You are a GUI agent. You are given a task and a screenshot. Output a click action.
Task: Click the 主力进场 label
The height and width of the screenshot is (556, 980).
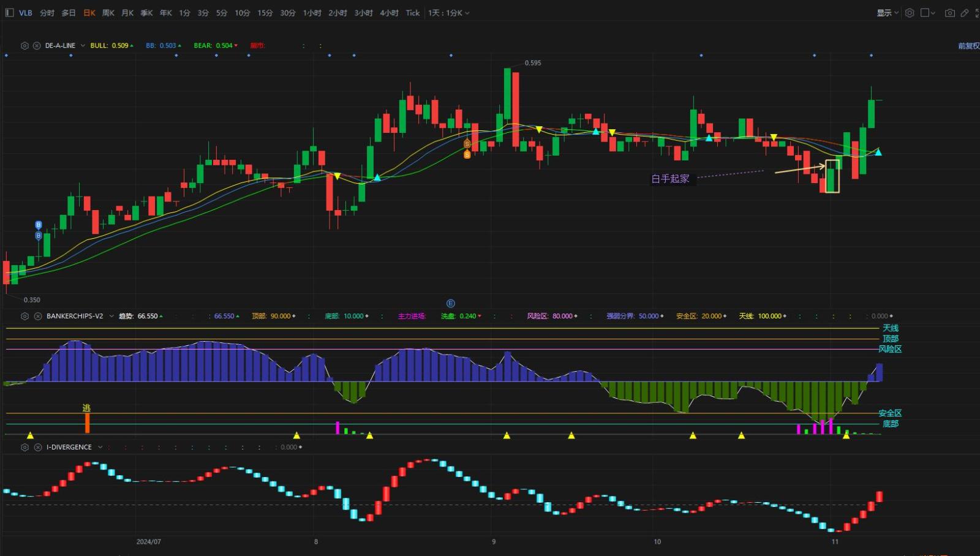point(412,316)
